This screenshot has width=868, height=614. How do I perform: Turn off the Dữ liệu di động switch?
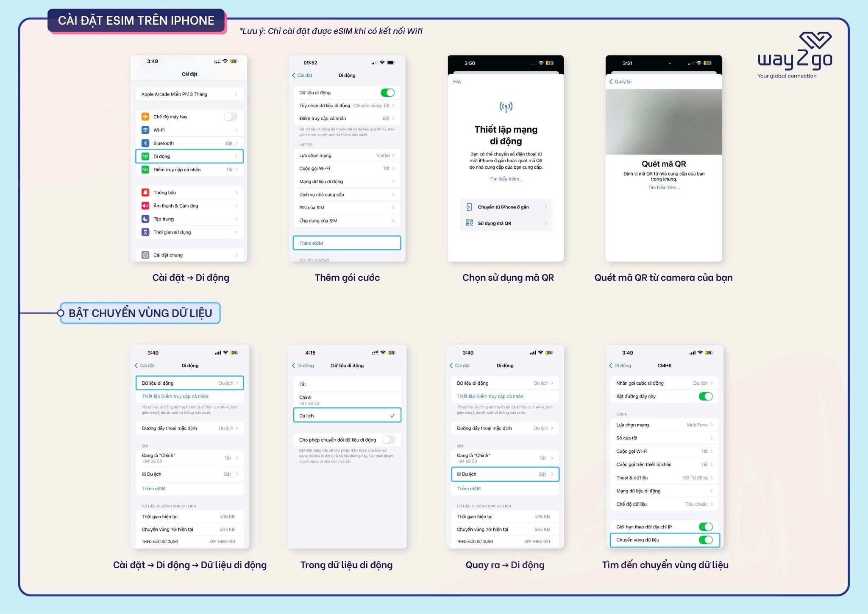point(387,92)
